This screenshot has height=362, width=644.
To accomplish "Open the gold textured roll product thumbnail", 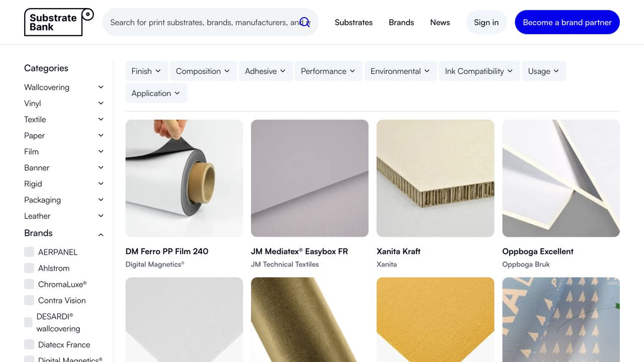I will (x=309, y=320).
